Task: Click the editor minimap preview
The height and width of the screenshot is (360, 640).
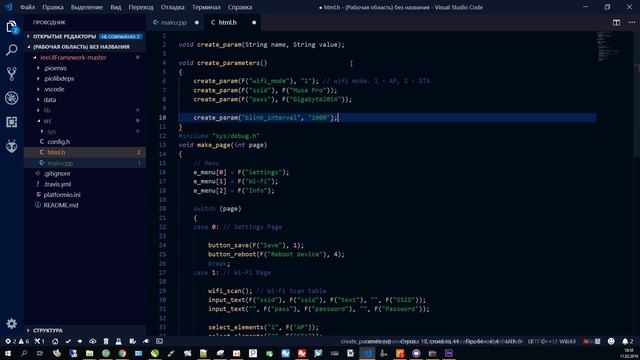Action: click(608, 47)
